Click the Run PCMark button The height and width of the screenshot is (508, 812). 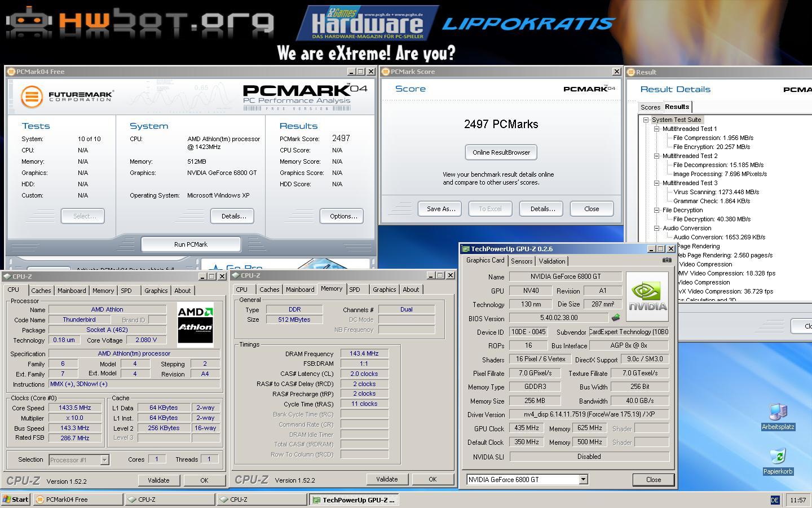pos(191,244)
